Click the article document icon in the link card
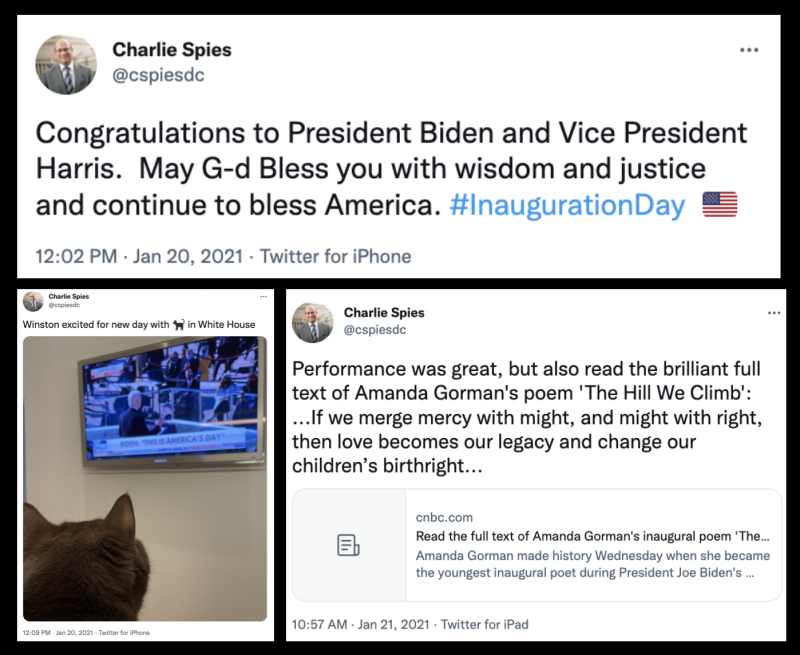800x655 pixels. pyautogui.click(x=348, y=545)
